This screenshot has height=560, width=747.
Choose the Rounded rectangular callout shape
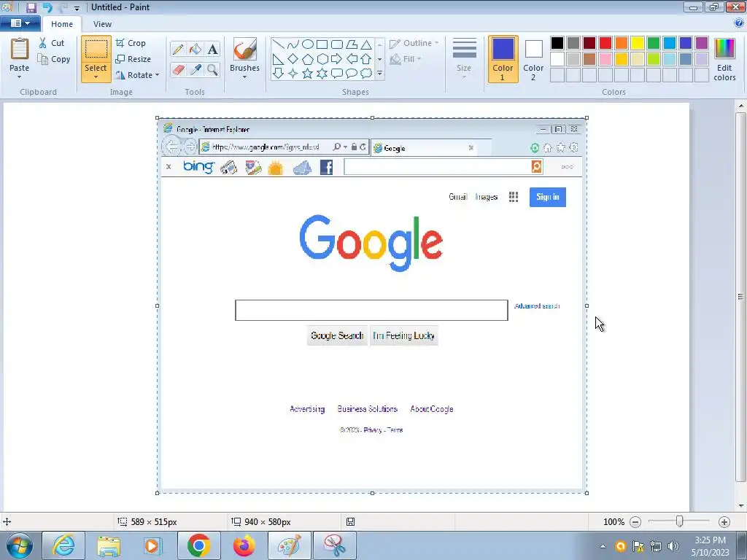(x=337, y=74)
